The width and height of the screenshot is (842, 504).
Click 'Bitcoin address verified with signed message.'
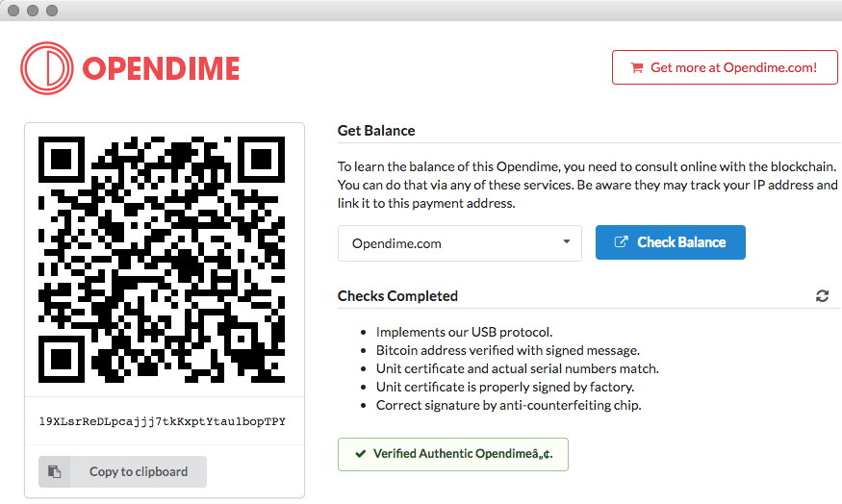508,350
